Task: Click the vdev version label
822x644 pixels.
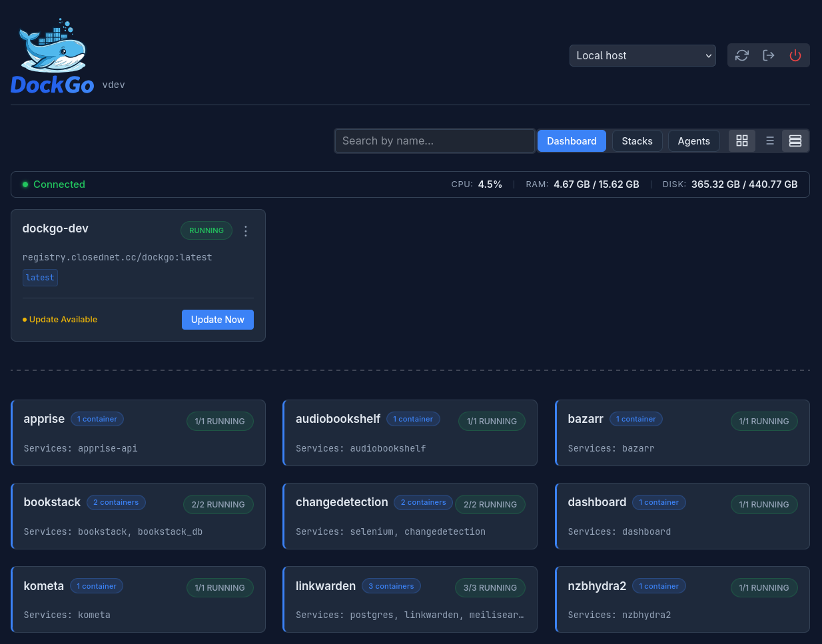Action: [x=114, y=85]
